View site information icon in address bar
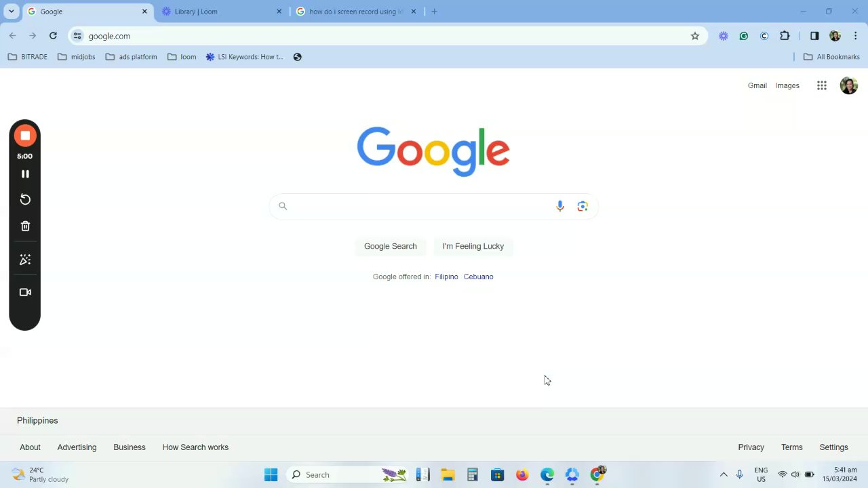This screenshot has width=868, height=488. 77,36
